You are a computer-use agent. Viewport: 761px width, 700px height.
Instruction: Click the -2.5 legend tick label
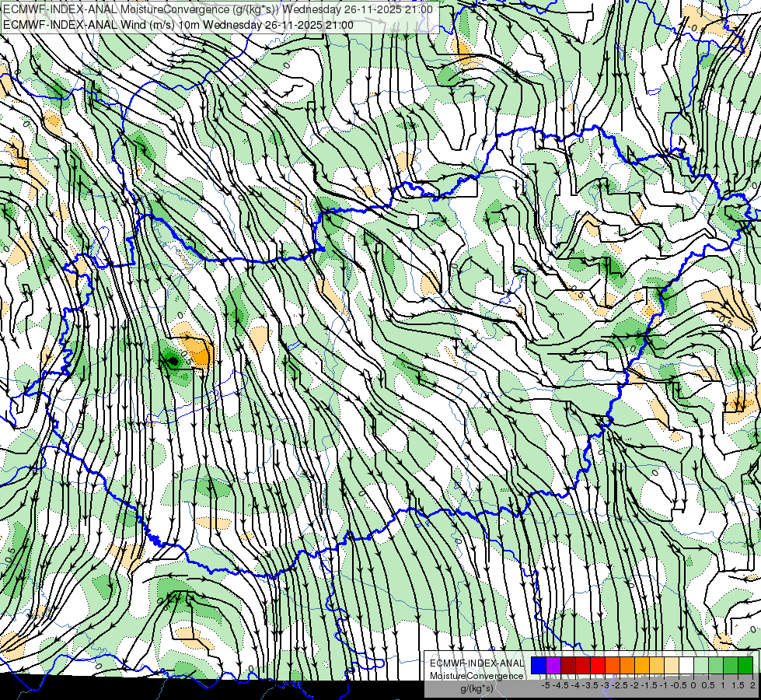[x=621, y=685]
